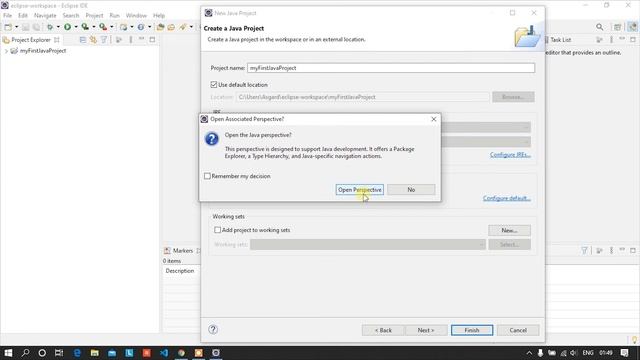Click the filter funnel icon in Project Explorer

[104, 40]
